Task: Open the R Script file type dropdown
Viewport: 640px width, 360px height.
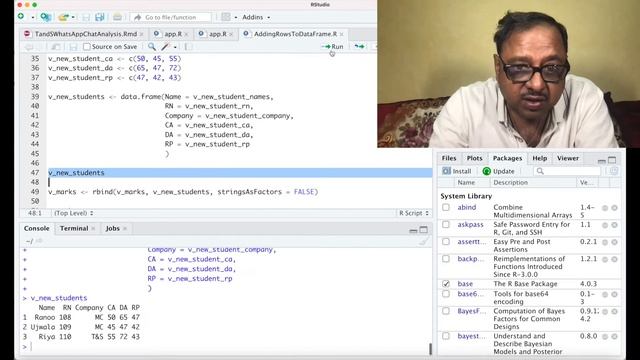Action: [414, 213]
